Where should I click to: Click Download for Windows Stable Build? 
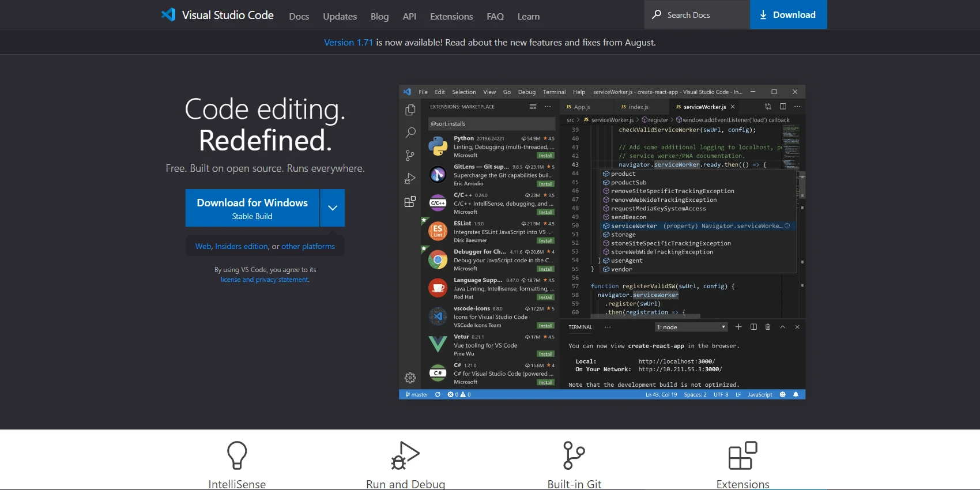(x=252, y=208)
